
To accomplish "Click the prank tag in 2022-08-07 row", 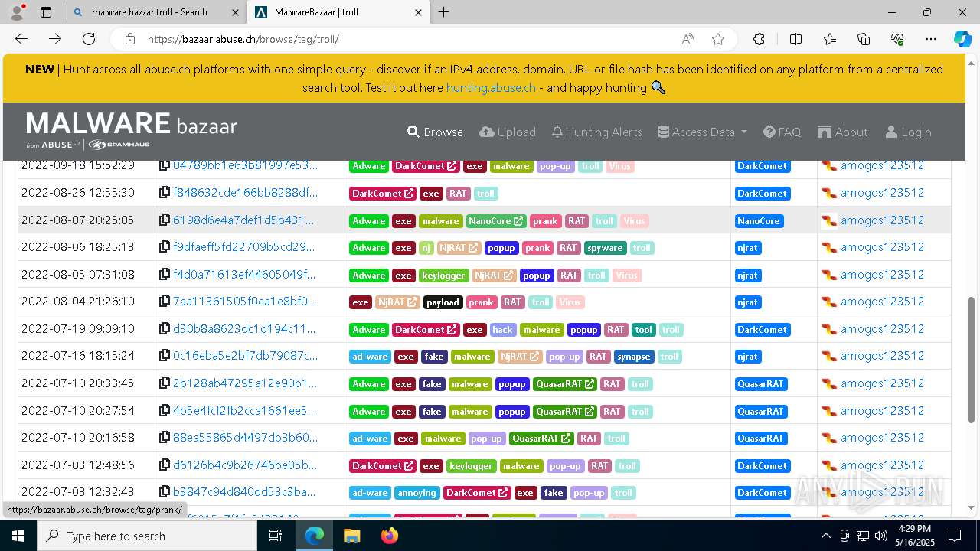I will [x=545, y=221].
